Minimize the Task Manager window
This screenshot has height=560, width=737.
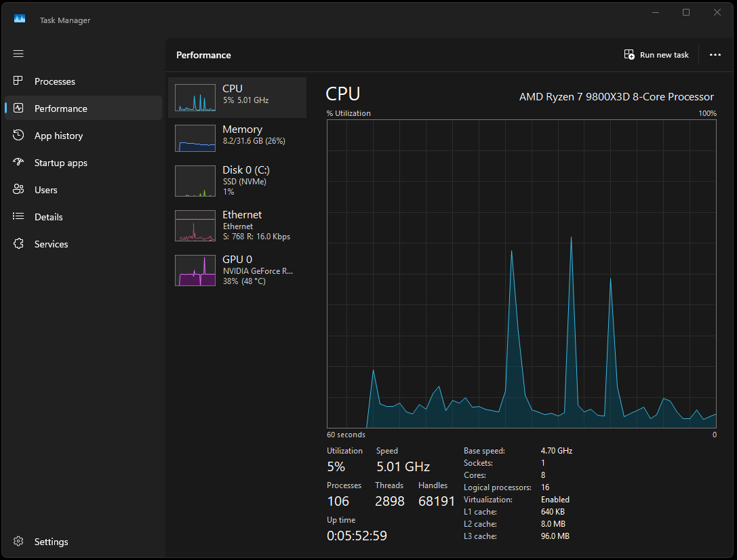656,12
